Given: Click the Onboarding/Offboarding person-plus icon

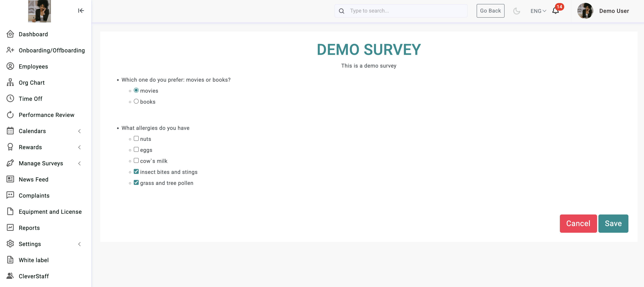Looking at the screenshot, I should pos(10,50).
